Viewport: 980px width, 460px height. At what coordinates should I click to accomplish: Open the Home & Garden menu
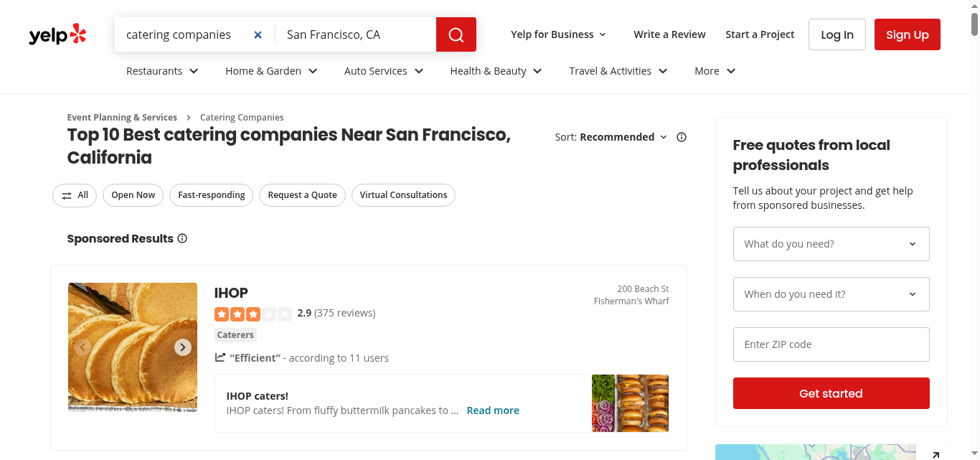[x=271, y=71]
